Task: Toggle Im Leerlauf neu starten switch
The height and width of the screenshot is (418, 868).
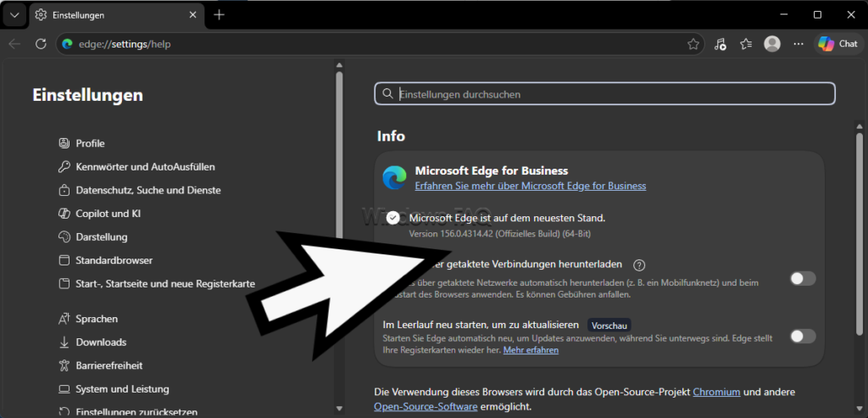Action: (x=803, y=336)
